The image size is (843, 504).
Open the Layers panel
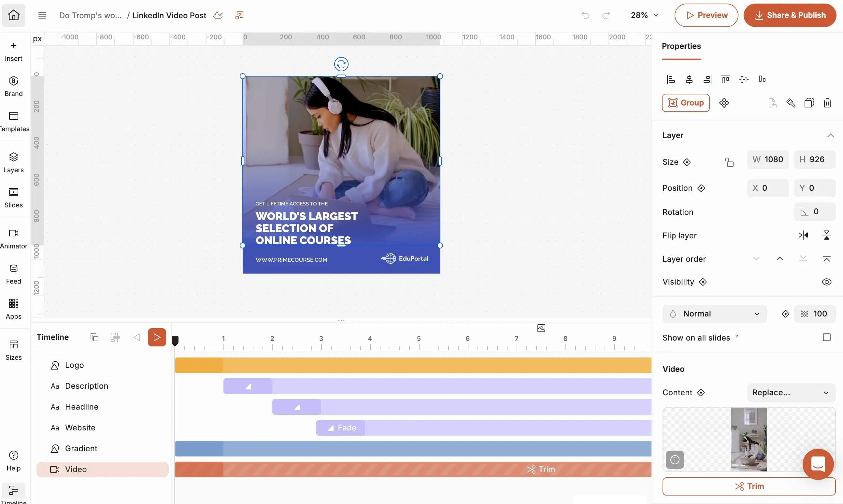13,162
